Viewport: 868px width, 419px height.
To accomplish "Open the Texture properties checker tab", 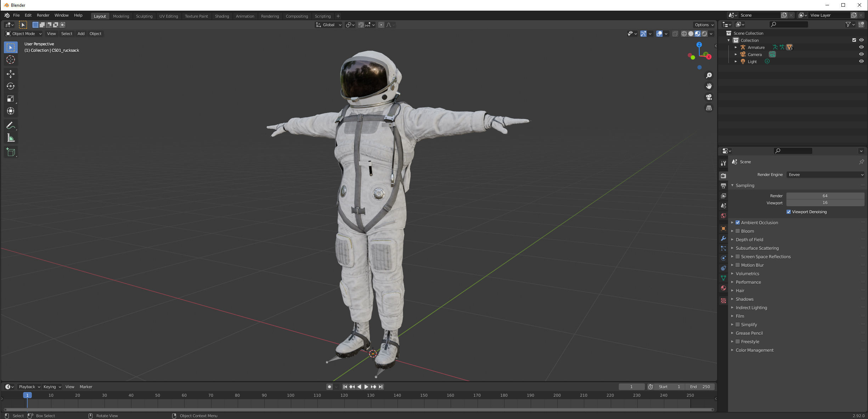I will click(723, 300).
